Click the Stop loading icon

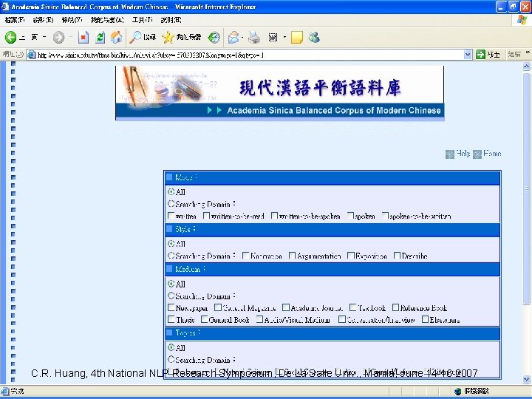click(83, 38)
